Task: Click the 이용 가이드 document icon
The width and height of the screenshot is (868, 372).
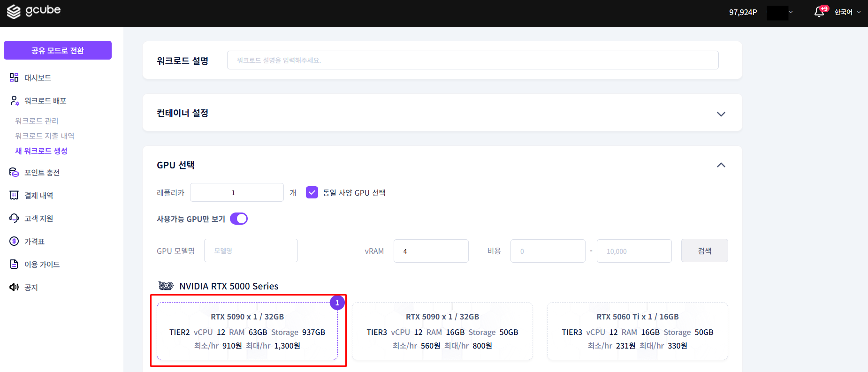Action: 14,264
